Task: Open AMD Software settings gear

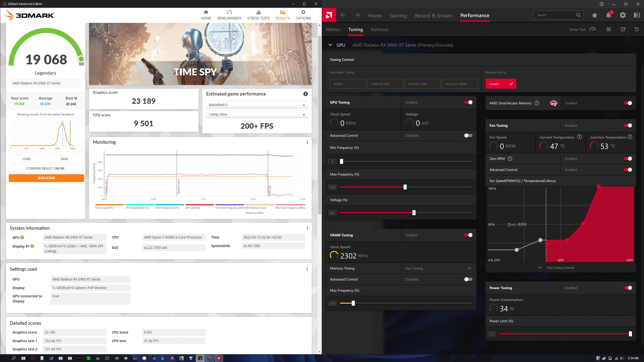Action: coord(623,15)
